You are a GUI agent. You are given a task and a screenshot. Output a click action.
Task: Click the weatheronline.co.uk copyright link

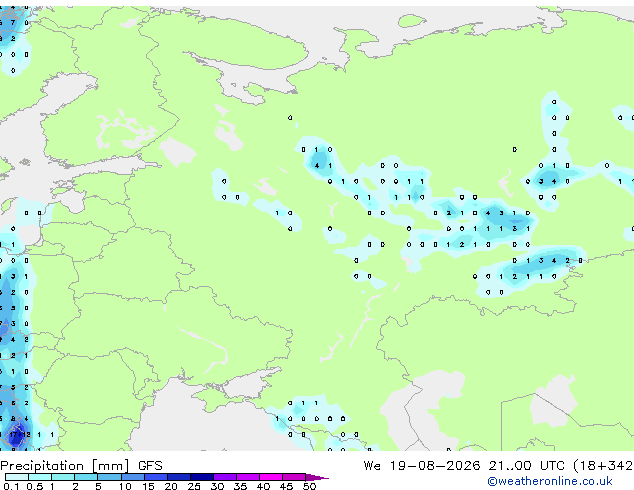pos(550,481)
